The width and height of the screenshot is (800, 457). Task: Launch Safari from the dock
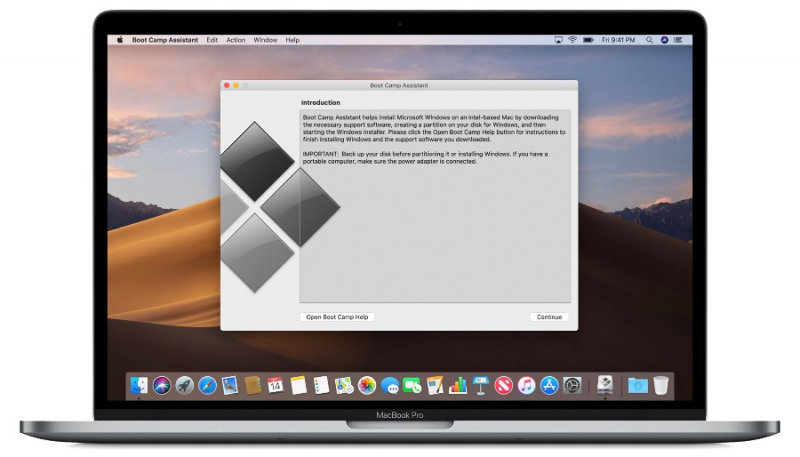[207, 385]
